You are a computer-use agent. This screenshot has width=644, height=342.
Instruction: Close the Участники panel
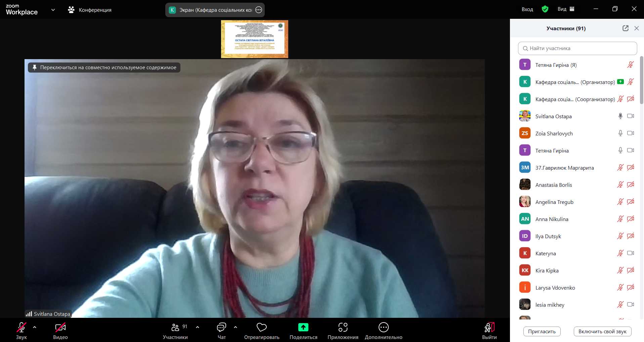tap(637, 28)
